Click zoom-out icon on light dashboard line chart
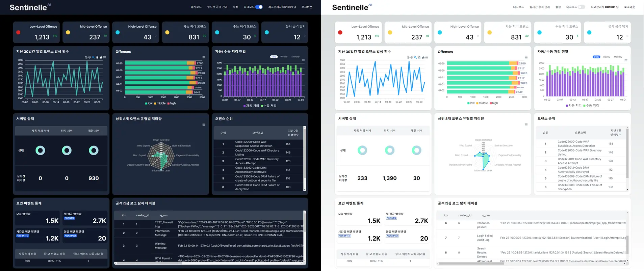The image size is (644, 271). click(412, 57)
